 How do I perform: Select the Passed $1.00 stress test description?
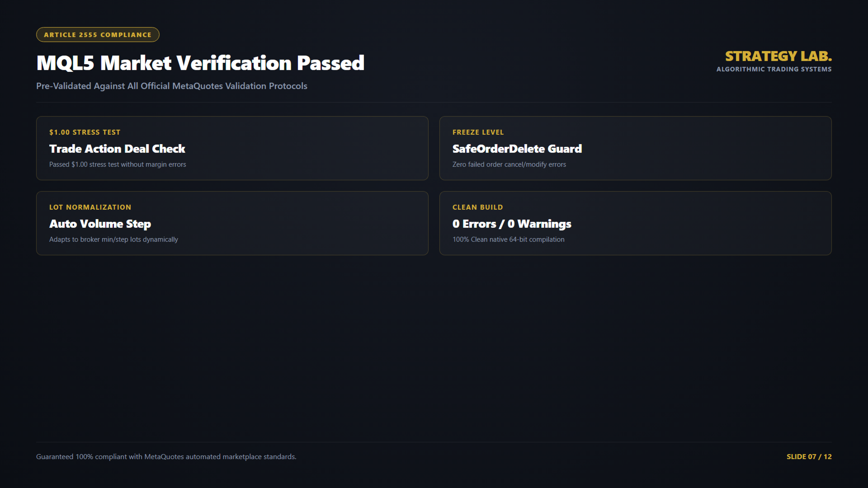coord(118,164)
